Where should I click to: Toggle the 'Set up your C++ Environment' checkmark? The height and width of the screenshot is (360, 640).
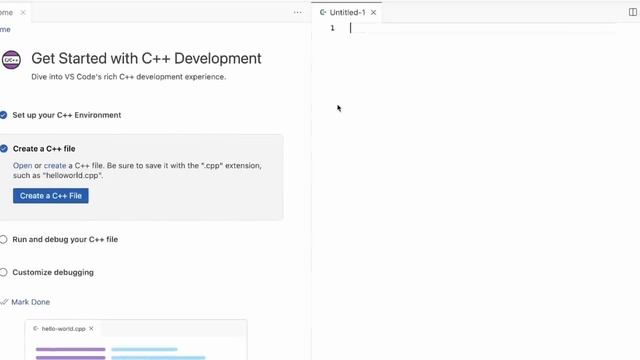pyautogui.click(x=3, y=115)
